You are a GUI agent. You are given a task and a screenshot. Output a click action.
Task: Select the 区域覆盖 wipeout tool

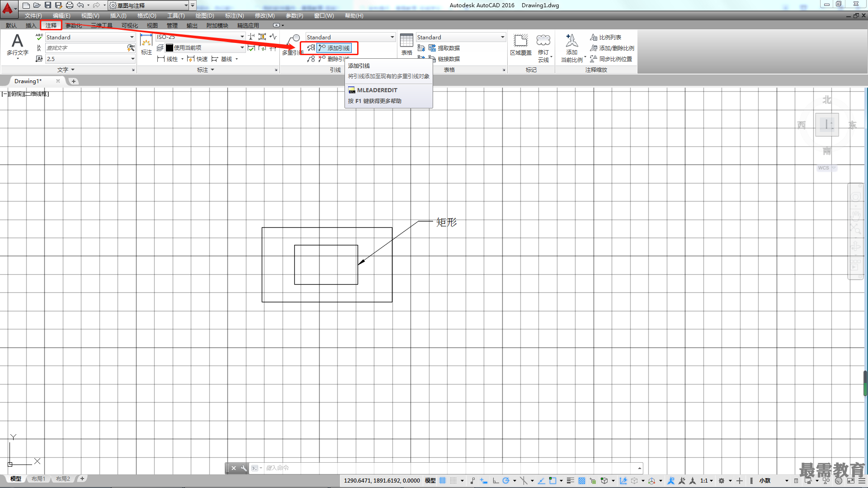pyautogui.click(x=521, y=45)
